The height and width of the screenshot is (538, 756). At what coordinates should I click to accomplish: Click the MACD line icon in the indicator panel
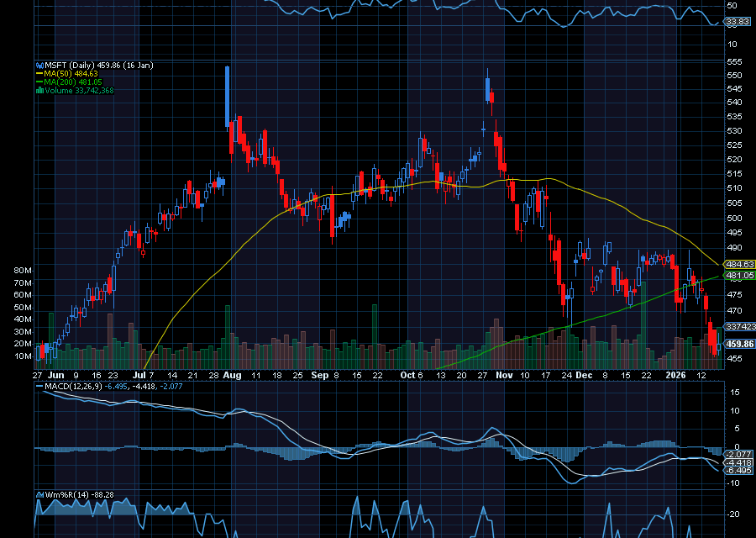(39, 386)
